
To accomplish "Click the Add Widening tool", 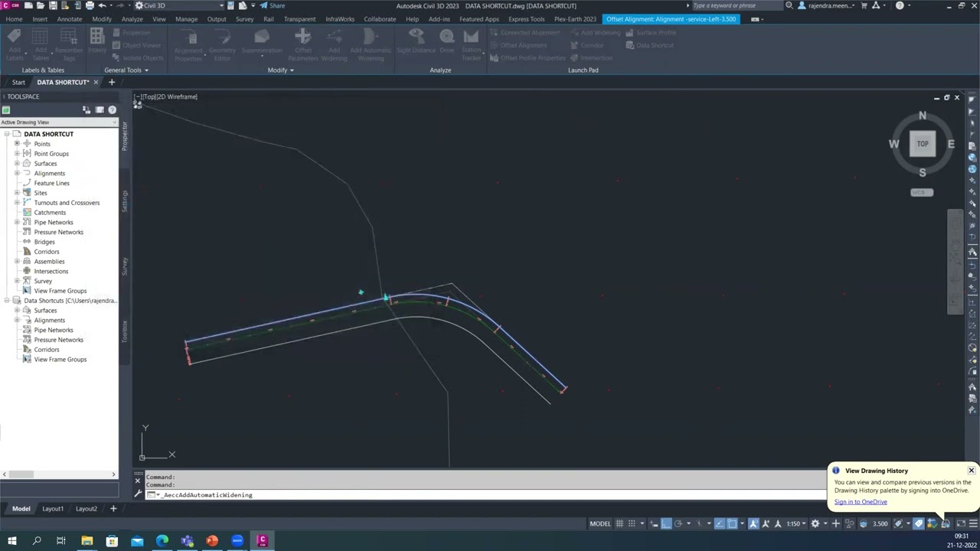I will pyautogui.click(x=335, y=44).
